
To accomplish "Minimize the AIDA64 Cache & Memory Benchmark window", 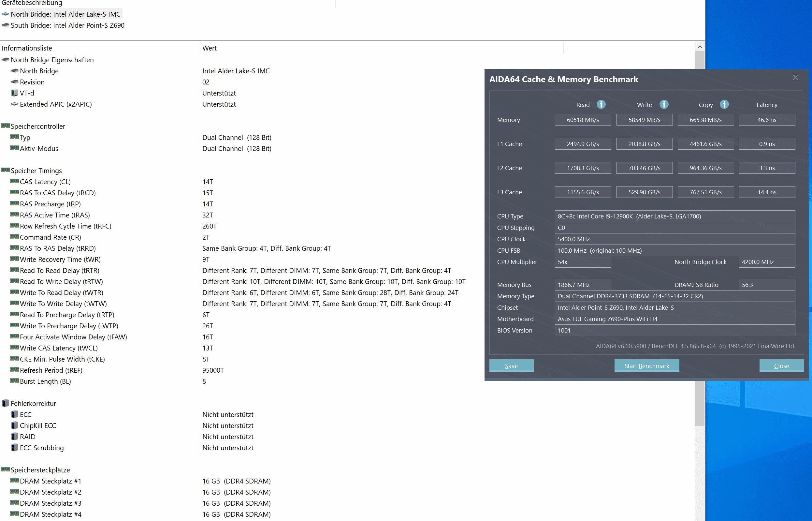I will coord(768,78).
